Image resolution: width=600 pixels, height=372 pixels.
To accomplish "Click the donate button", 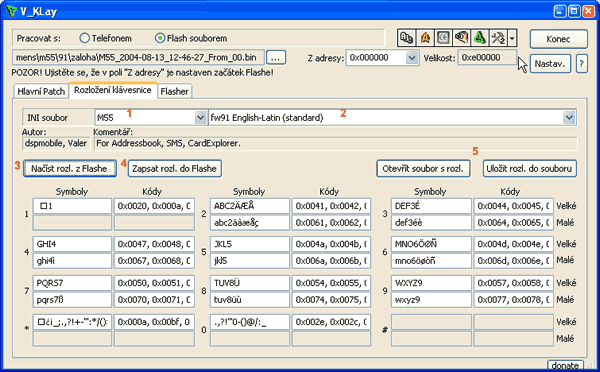I will click(x=565, y=365).
